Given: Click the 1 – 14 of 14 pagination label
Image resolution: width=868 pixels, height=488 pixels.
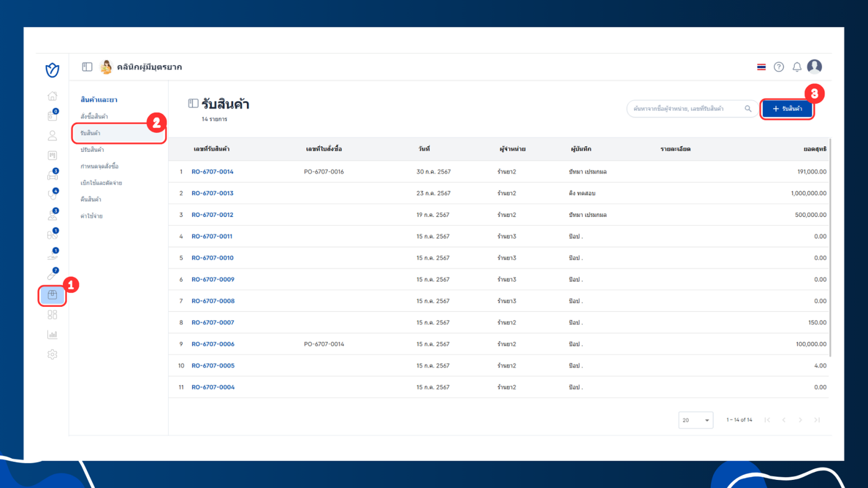Looking at the screenshot, I should pyautogui.click(x=739, y=420).
